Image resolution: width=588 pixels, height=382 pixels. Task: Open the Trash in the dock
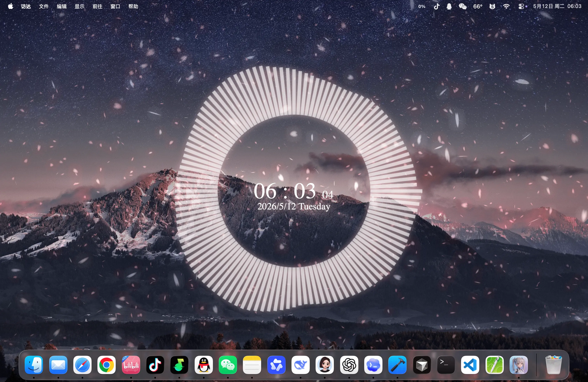pyautogui.click(x=553, y=365)
